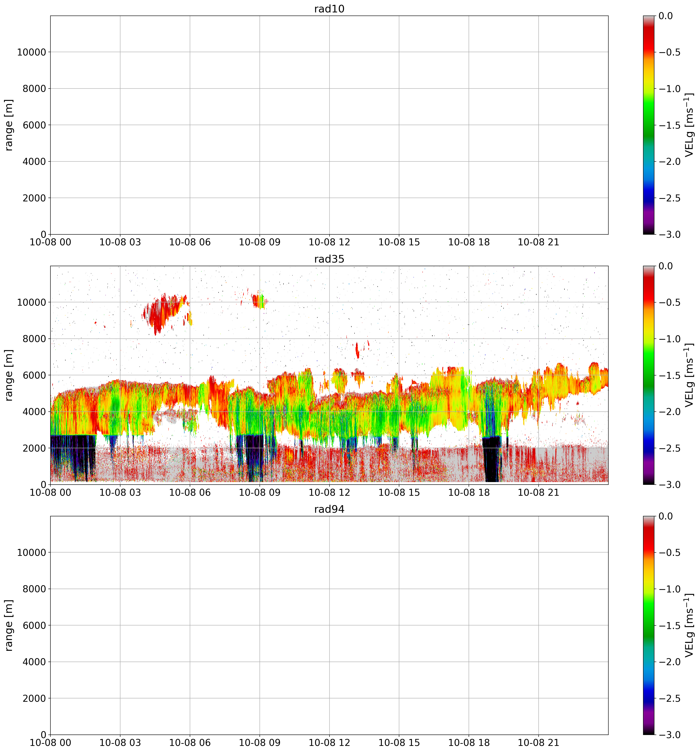
Task: Click the rad35 plot title
Action: [x=329, y=259]
